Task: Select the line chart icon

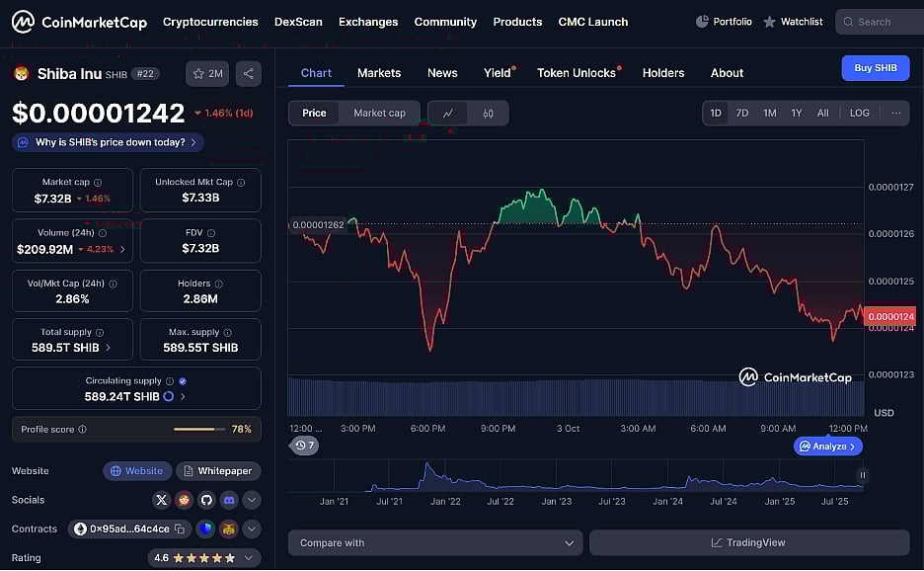Action: point(449,113)
